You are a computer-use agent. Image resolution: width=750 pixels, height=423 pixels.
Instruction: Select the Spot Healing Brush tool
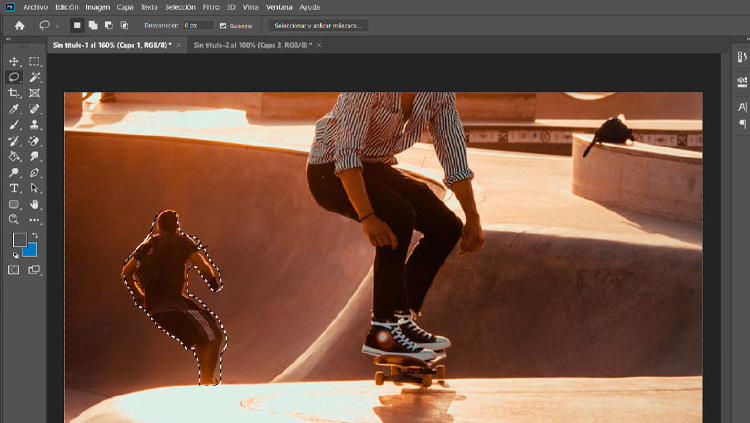click(34, 109)
